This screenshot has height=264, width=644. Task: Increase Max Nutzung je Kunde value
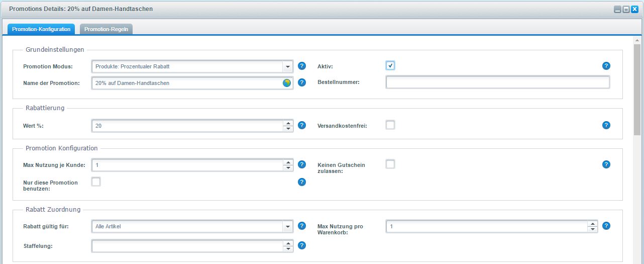[288, 162]
